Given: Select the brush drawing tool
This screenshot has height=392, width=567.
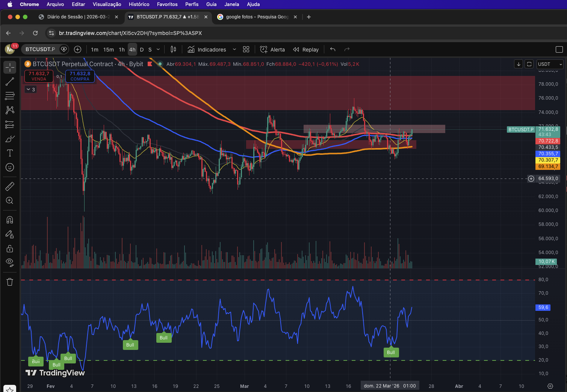Looking at the screenshot, I should tap(10, 139).
